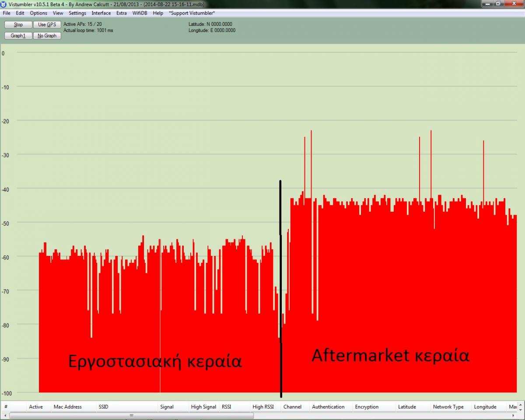Open the Settings menu
The image size is (525, 420).
(x=77, y=13)
